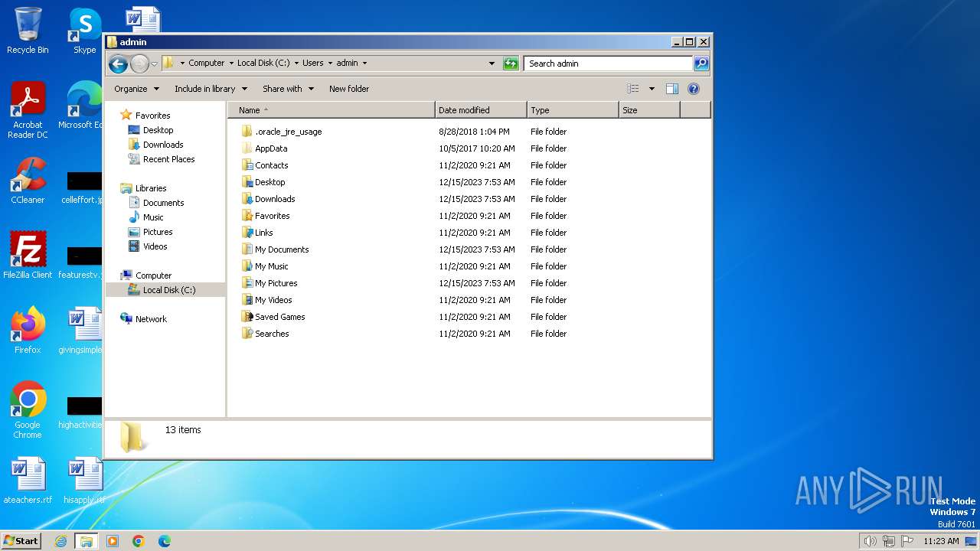Click the search magnifier icon
The image size is (980, 551).
click(x=701, y=64)
